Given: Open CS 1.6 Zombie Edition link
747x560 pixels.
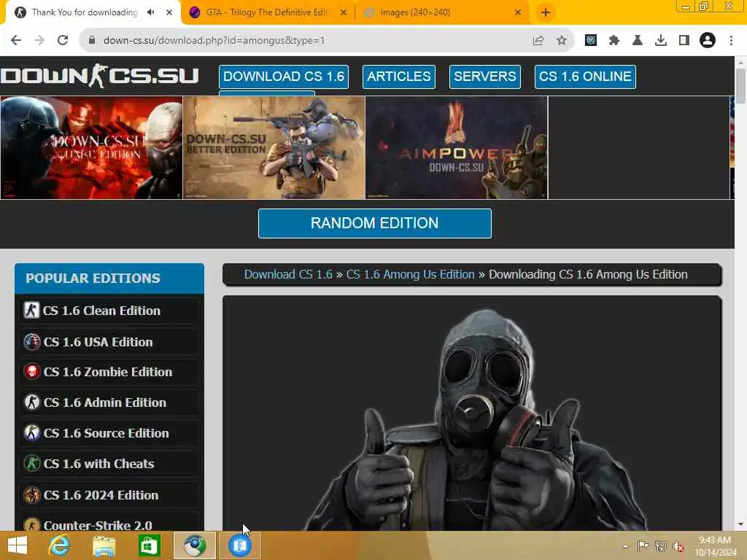Looking at the screenshot, I should [x=109, y=372].
